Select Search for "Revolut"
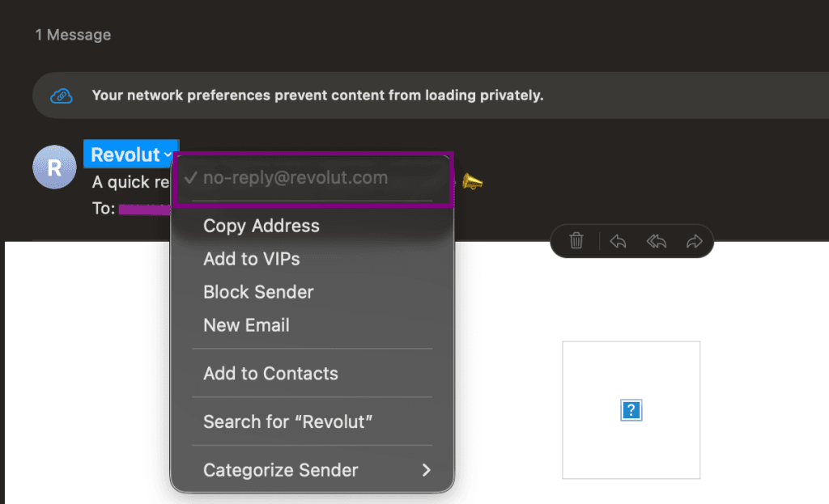The image size is (829, 504). [x=288, y=421]
